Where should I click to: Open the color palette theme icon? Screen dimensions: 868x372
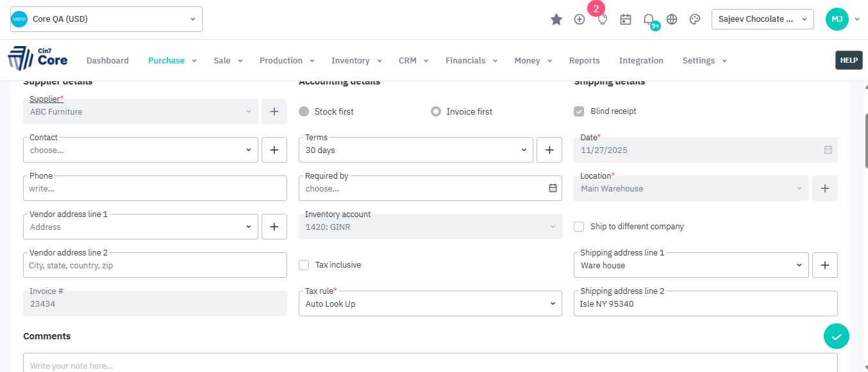pyautogui.click(x=695, y=19)
